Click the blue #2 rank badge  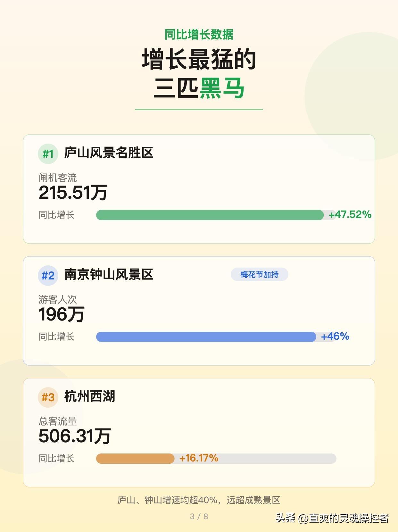pyautogui.click(x=48, y=276)
